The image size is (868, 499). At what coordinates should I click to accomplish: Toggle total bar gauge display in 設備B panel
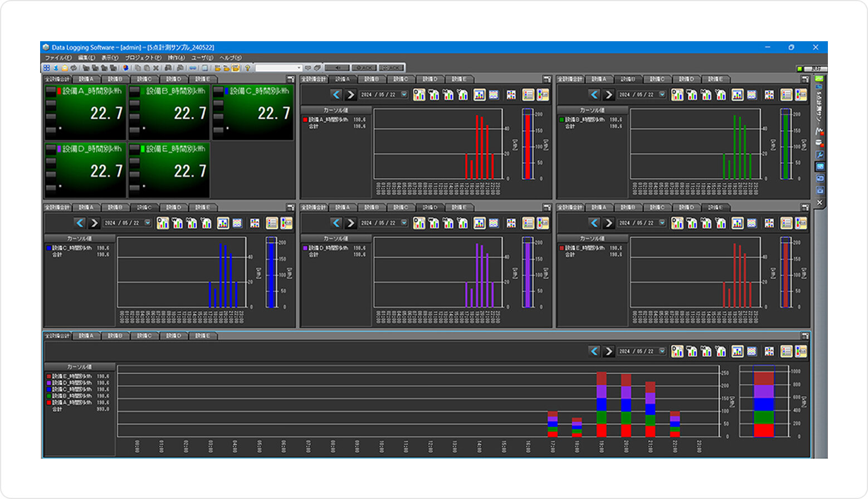pos(801,95)
